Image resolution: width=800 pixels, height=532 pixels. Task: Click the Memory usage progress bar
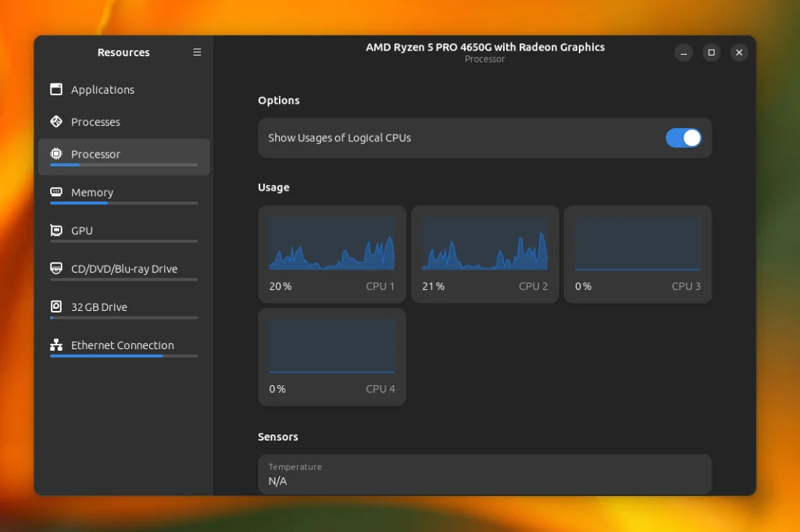tap(123, 203)
